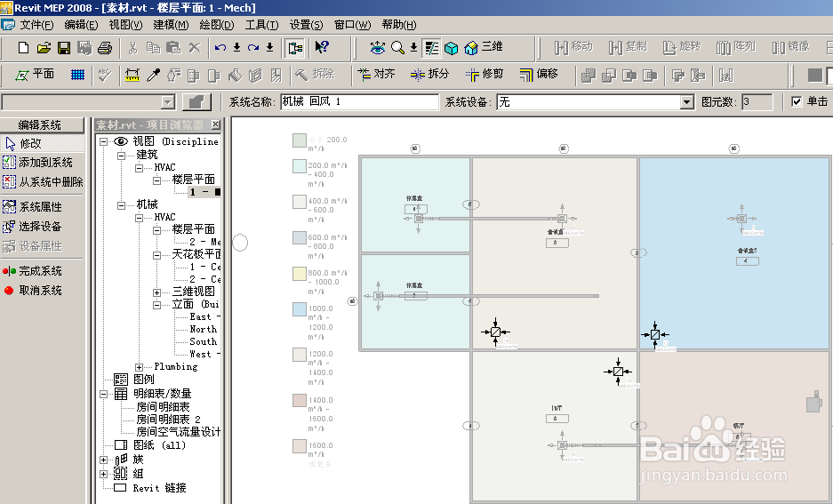Click the Copy icon in toolbar
Image resolution: width=833 pixels, height=504 pixels.
point(153,48)
